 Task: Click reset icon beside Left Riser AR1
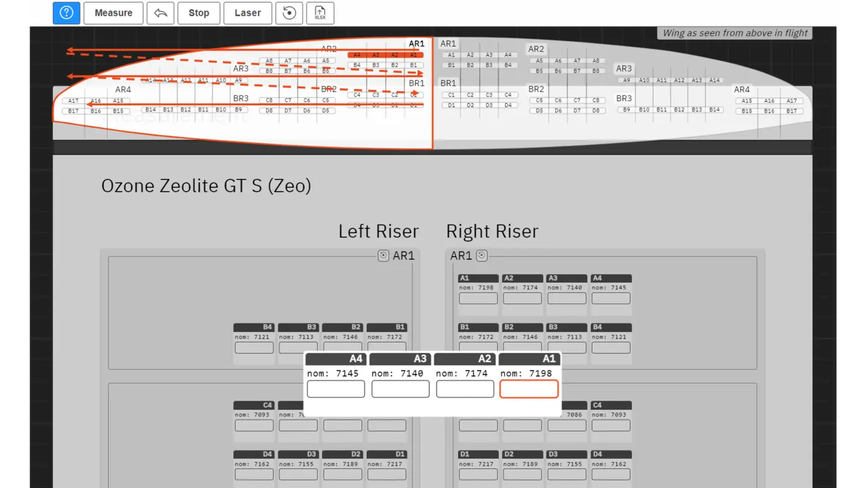pyautogui.click(x=383, y=255)
